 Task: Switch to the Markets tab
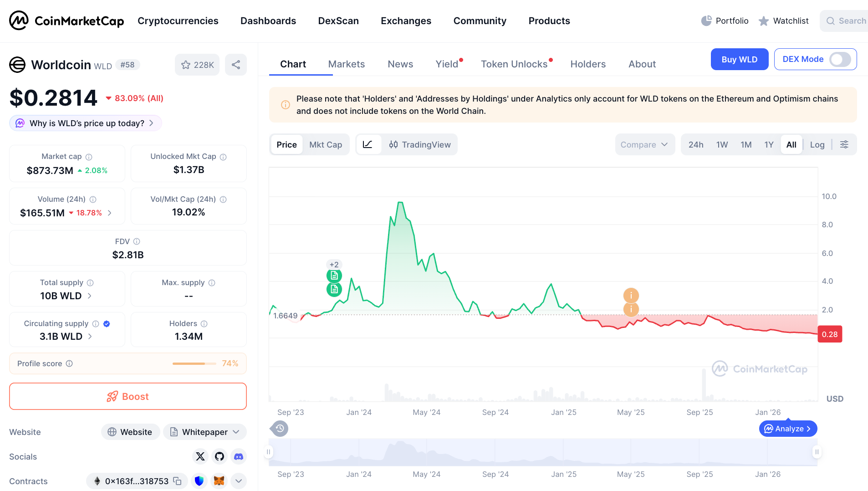click(x=346, y=64)
